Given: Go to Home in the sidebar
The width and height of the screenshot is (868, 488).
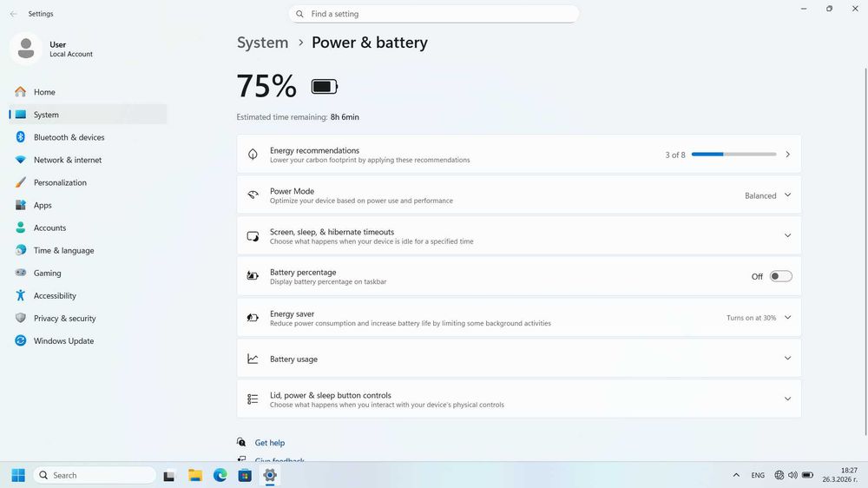Looking at the screenshot, I should [88, 92].
